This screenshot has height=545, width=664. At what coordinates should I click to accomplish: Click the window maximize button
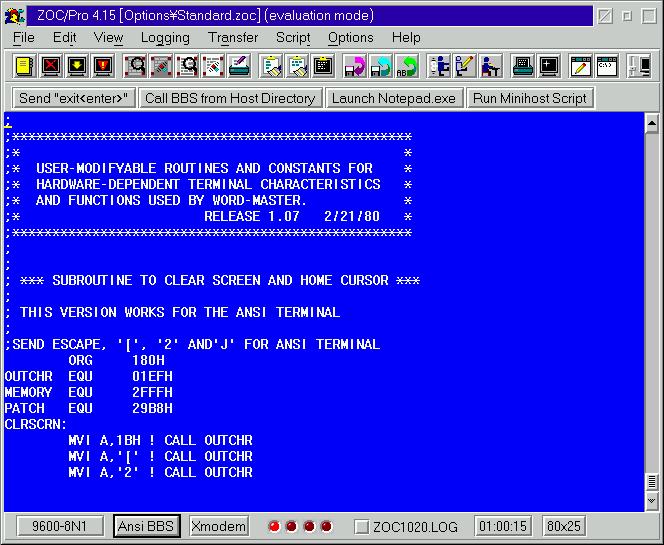[x=649, y=16]
